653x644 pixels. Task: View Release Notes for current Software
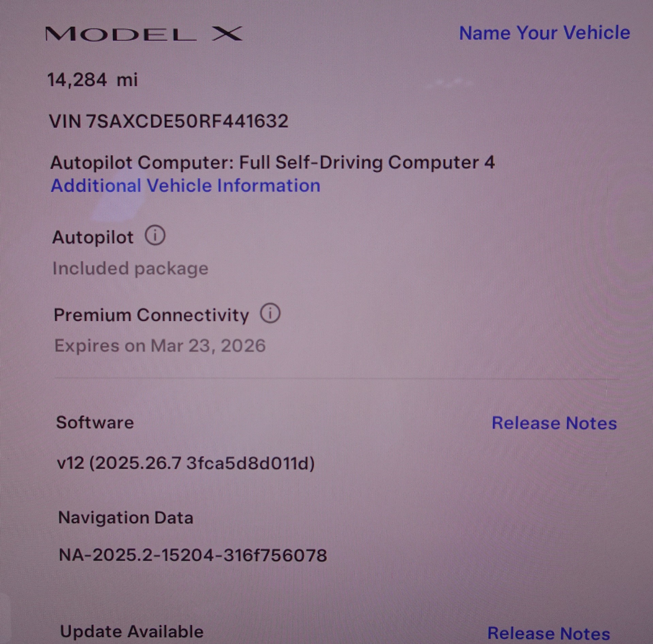554,423
